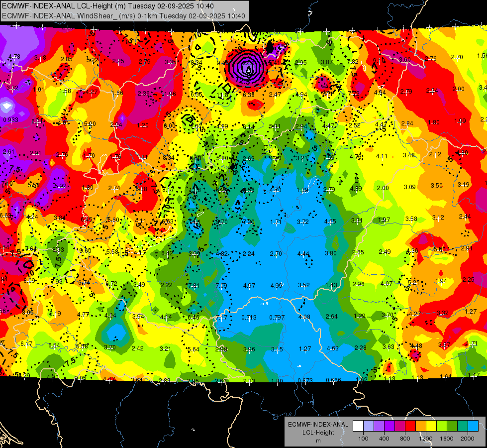
Task: Click the wind shear value '0.797'
Action: 277,318
